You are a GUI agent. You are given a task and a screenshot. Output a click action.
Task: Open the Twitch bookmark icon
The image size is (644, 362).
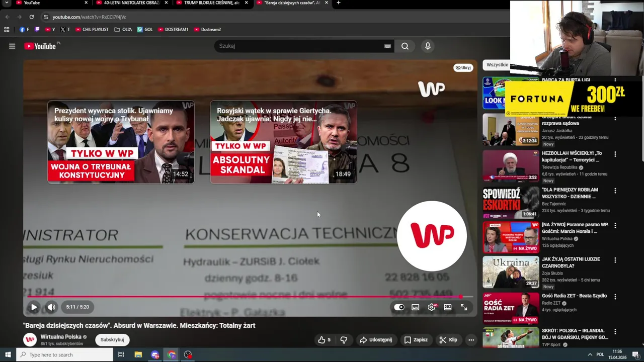[x=37, y=29]
